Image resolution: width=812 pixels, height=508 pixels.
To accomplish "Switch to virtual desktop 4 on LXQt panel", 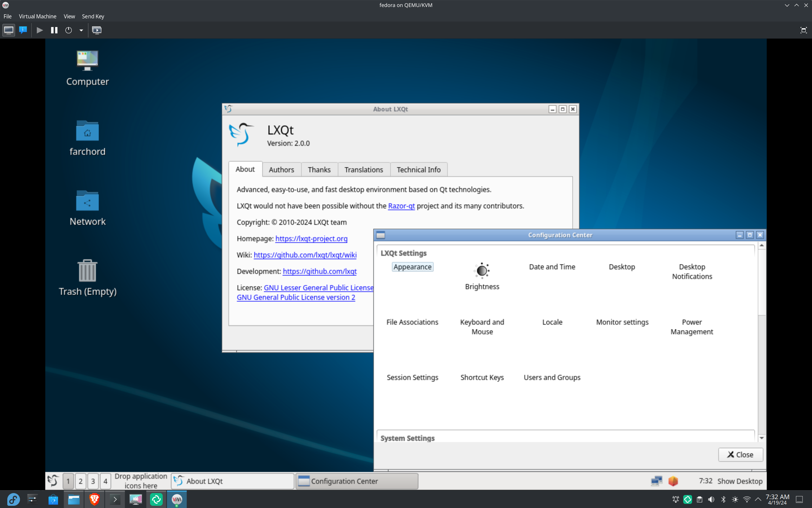I will pos(105,481).
